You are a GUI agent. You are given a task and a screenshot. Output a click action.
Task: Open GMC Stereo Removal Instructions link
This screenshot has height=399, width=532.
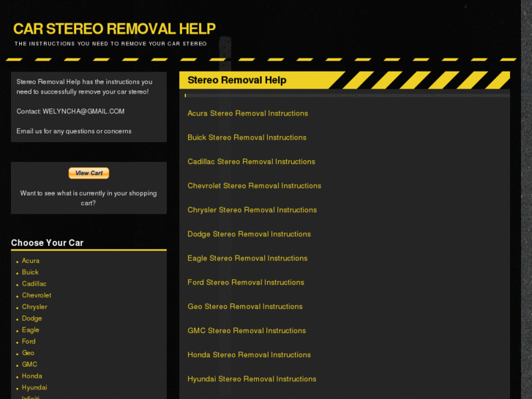[247, 330]
